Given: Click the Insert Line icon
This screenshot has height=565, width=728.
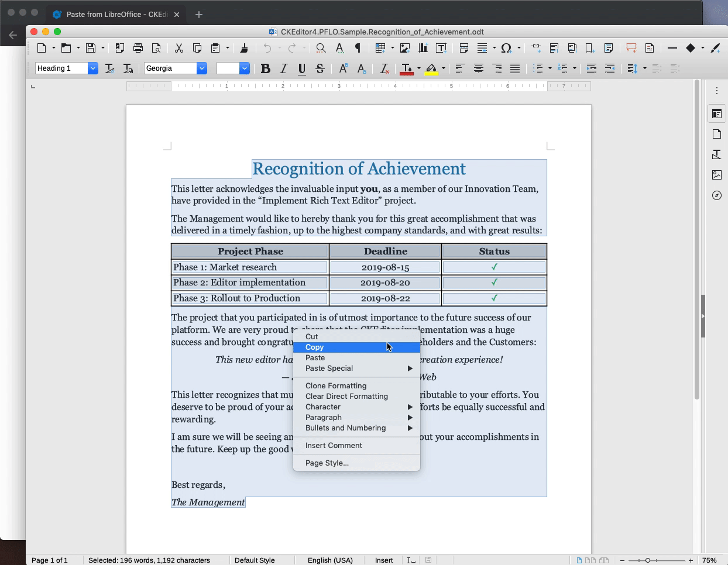Looking at the screenshot, I should pos(672,48).
